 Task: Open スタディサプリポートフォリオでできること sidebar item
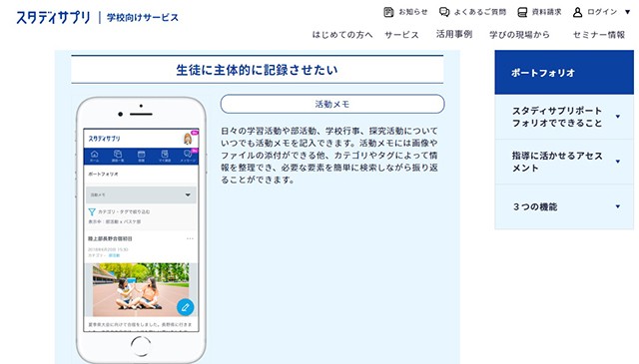[564, 117]
